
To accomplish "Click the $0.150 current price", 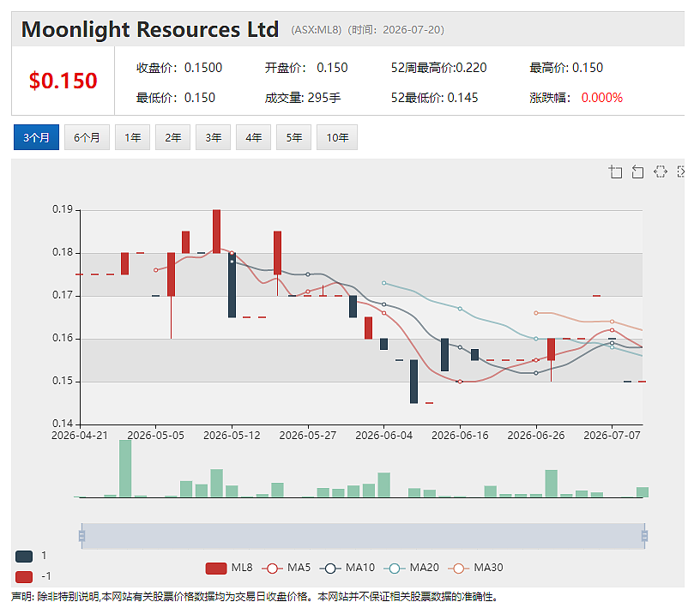I will click(x=63, y=81).
